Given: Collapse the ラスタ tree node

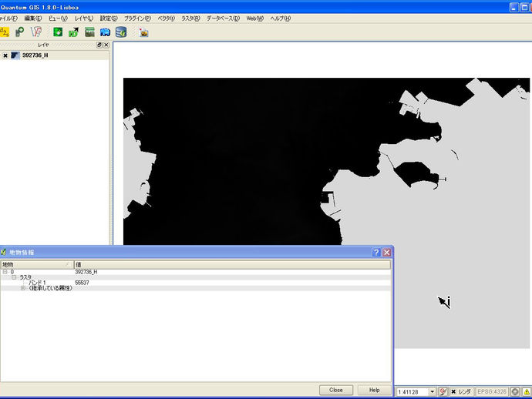Looking at the screenshot, I should 14,277.
